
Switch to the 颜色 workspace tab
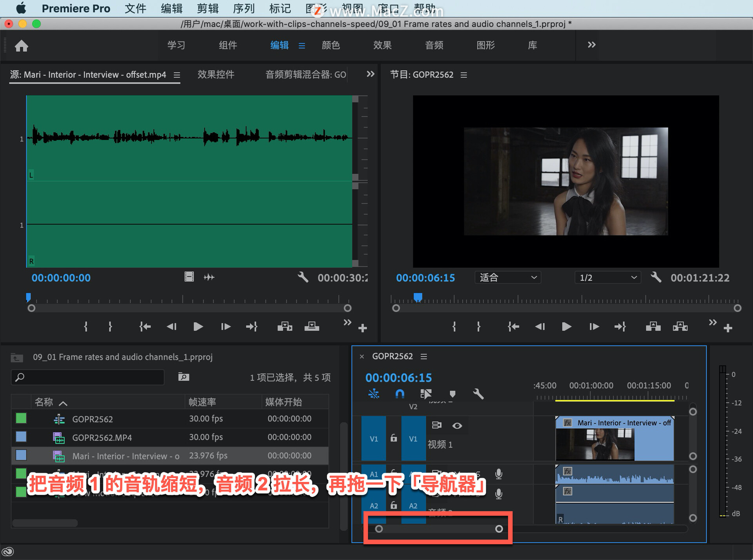[x=331, y=45]
